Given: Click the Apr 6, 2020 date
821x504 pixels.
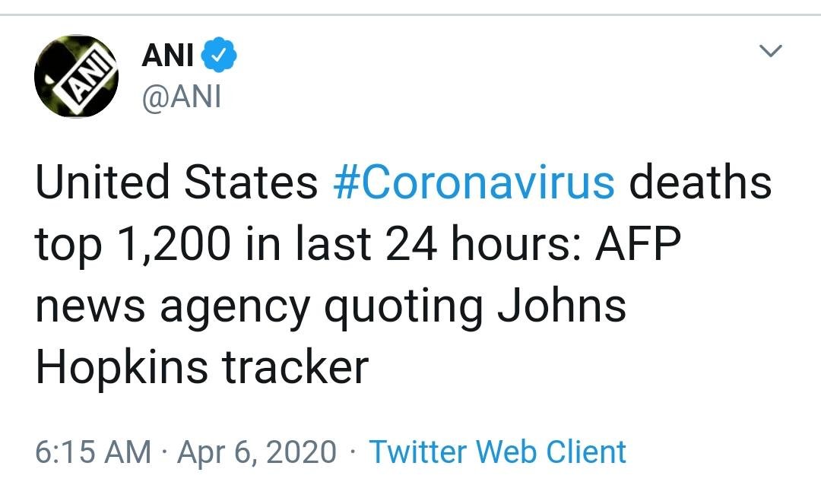Looking at the screenshot, I should tap(256, 452).
